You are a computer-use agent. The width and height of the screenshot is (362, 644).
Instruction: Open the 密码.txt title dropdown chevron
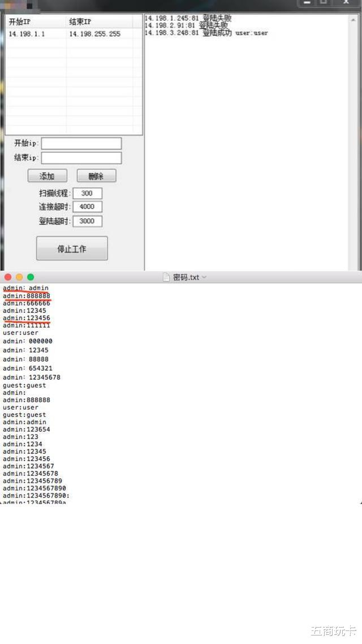coord(204,277)
